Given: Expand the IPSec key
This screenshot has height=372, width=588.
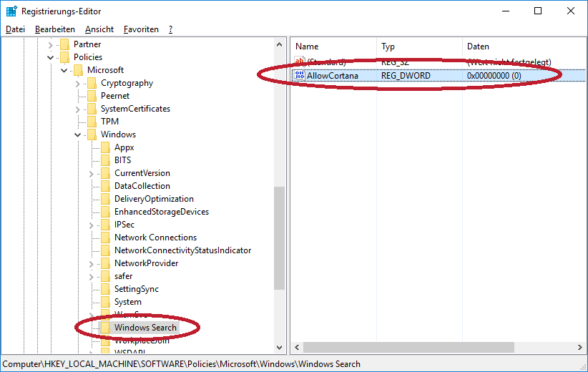Looking at the screenshot, I should [91, 225].
